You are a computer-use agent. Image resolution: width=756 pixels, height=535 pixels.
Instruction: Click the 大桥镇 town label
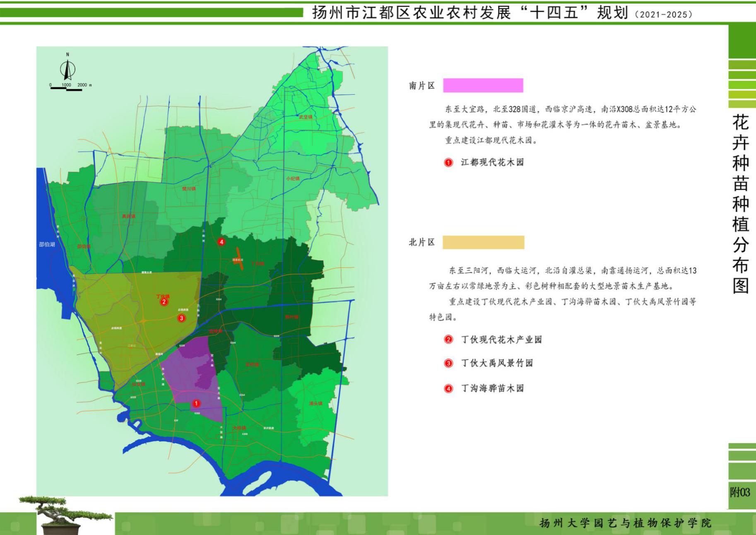239,428
